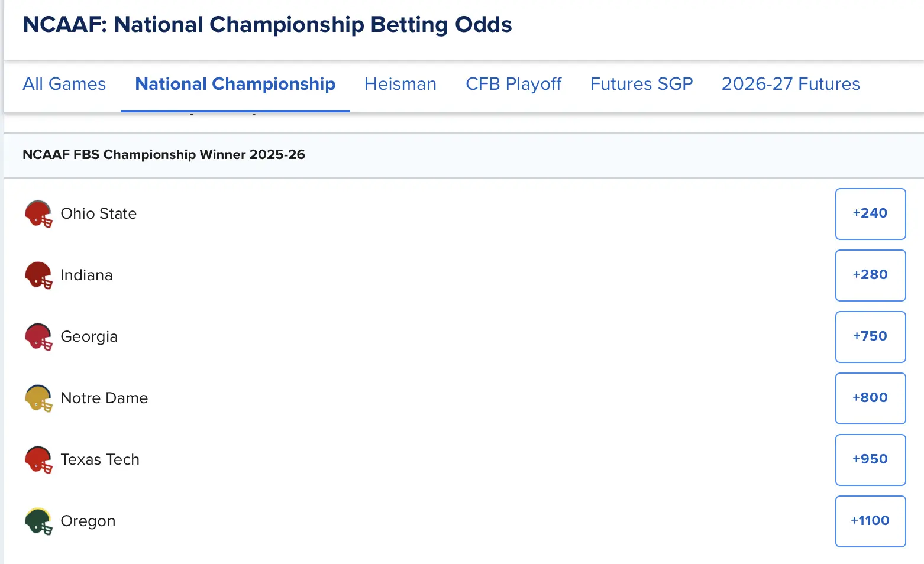Click the Notre Dame helmet icon
Viewport: 924px width, 564px height.
[38, 398]
